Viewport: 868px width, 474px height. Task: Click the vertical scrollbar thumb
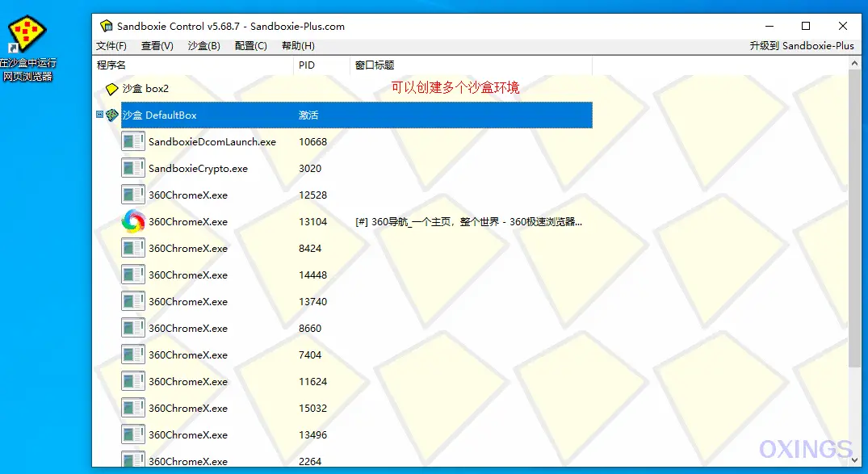[854, 220]
